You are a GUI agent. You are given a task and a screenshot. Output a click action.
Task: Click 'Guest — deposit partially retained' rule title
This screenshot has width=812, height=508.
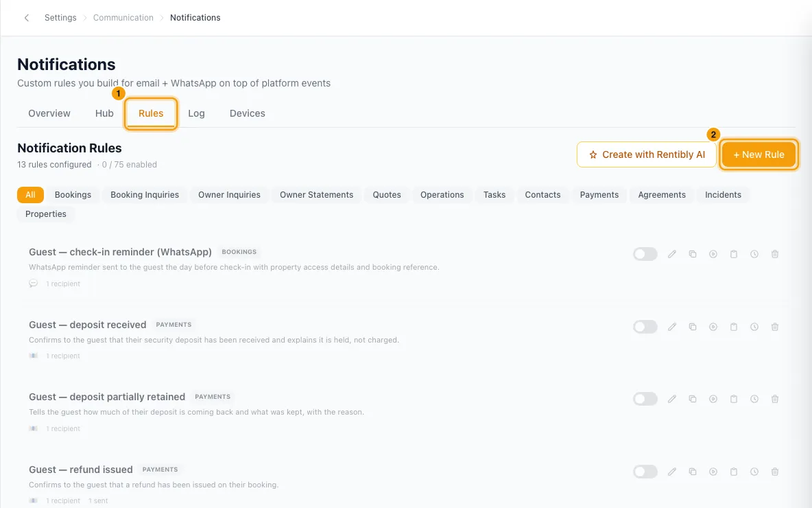pyautogui.click(x=107, y=397)
